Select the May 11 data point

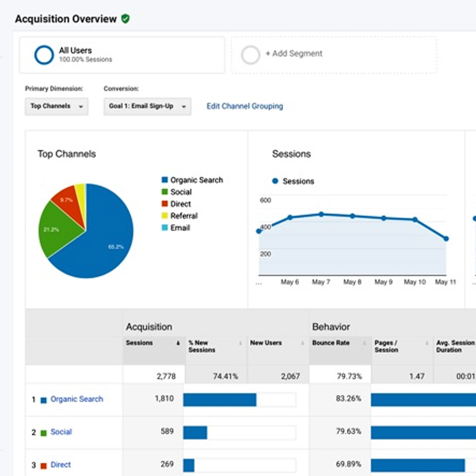(446, 239)
